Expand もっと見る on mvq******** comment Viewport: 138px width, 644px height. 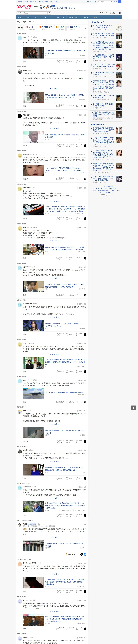coord(54,241)
